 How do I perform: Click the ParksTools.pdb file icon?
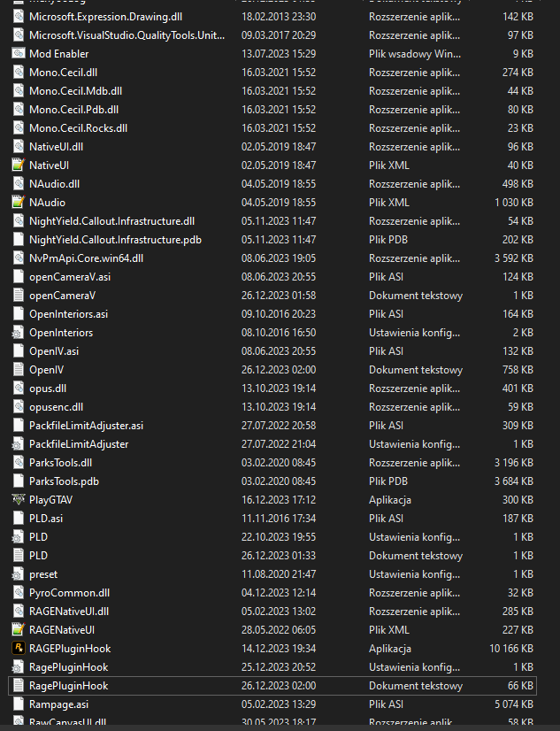(19, 481)
